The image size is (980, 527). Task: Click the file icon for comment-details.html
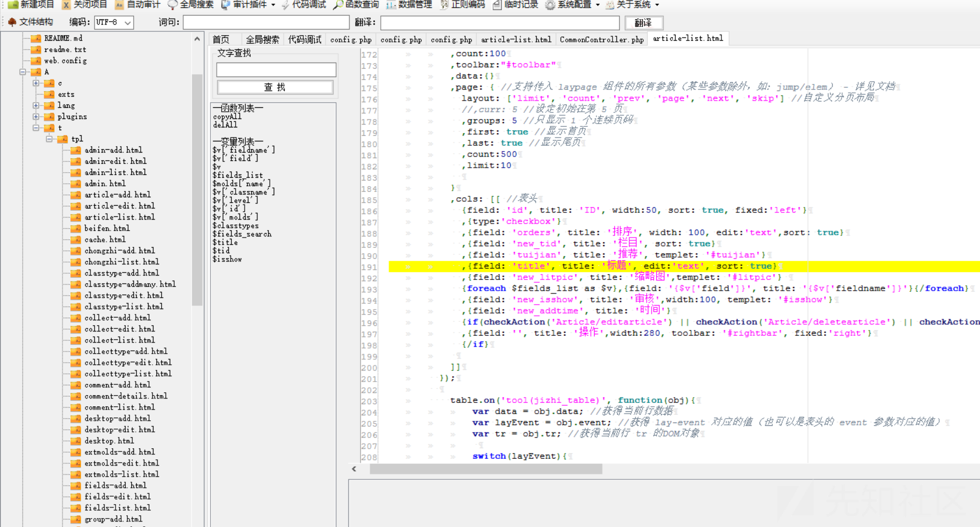[76, 396]
